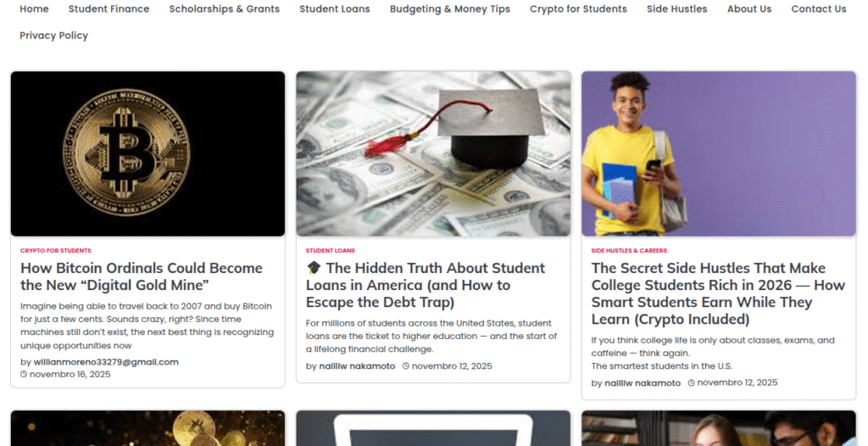Go to the Student Finance page
This screenshot has width=868, height=446.
coord(109,8)
